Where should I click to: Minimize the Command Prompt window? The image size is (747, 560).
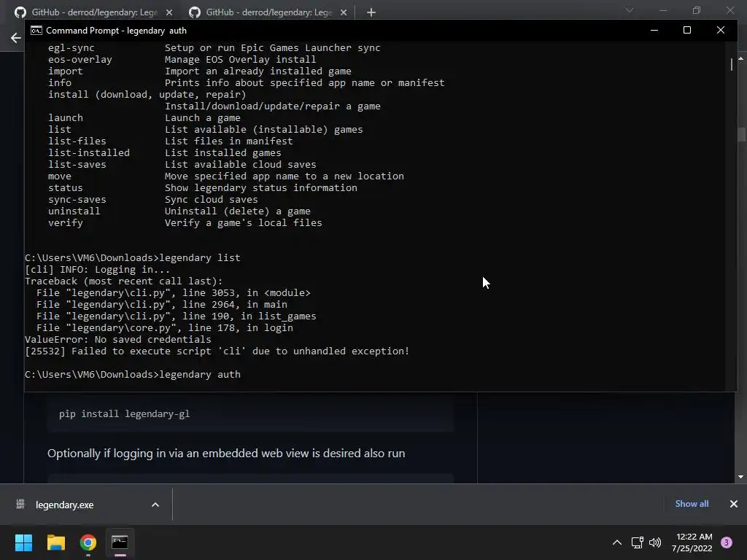tap(654, 30)
